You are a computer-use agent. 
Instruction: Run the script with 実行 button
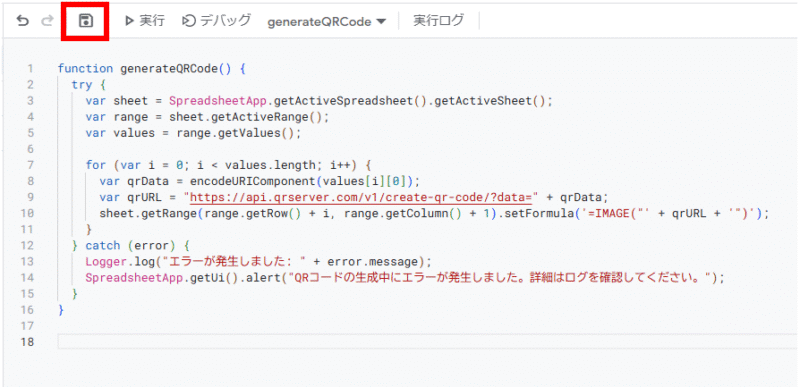pyautogui.click(x=145, y=21)
